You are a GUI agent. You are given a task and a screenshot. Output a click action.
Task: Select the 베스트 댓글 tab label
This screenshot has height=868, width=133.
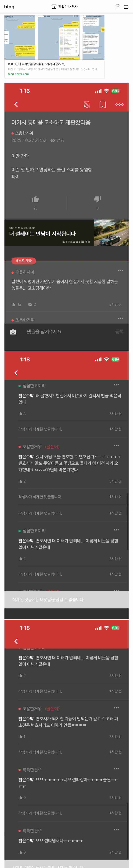(x=24, y=260)
